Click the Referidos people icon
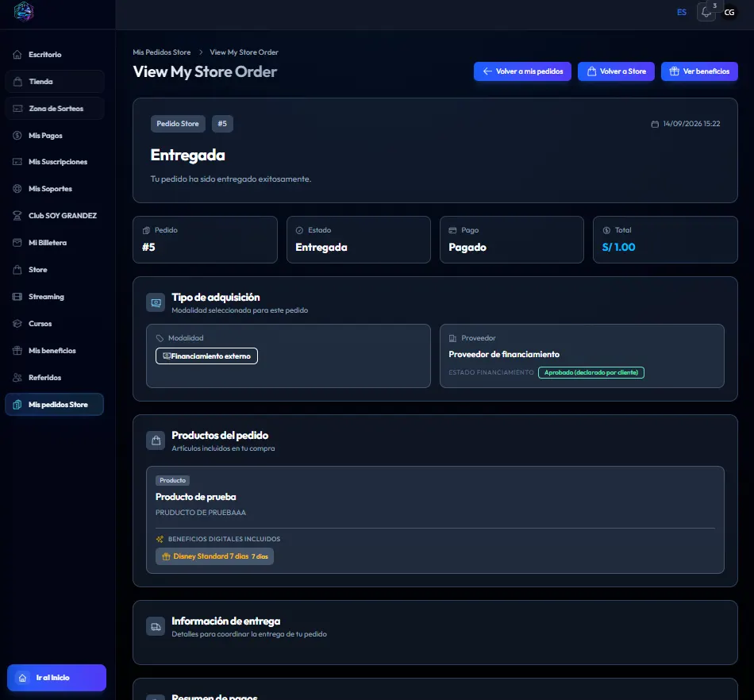 click(x=17, y=378)
